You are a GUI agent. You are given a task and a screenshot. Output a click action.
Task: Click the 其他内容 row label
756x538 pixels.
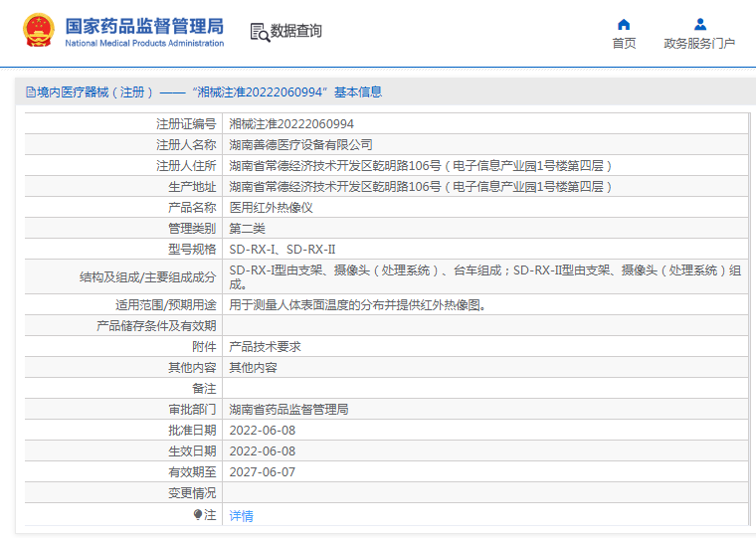point(192,367)
